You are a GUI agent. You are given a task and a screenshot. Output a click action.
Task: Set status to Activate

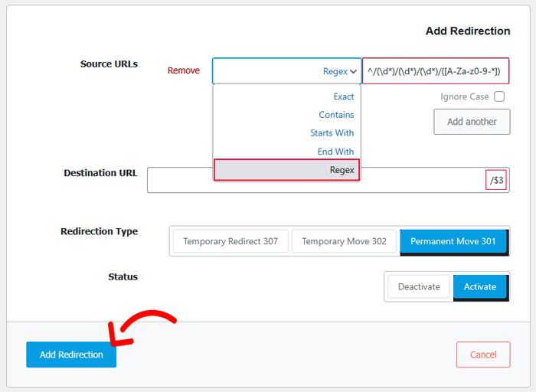click(x=480, y=286)
